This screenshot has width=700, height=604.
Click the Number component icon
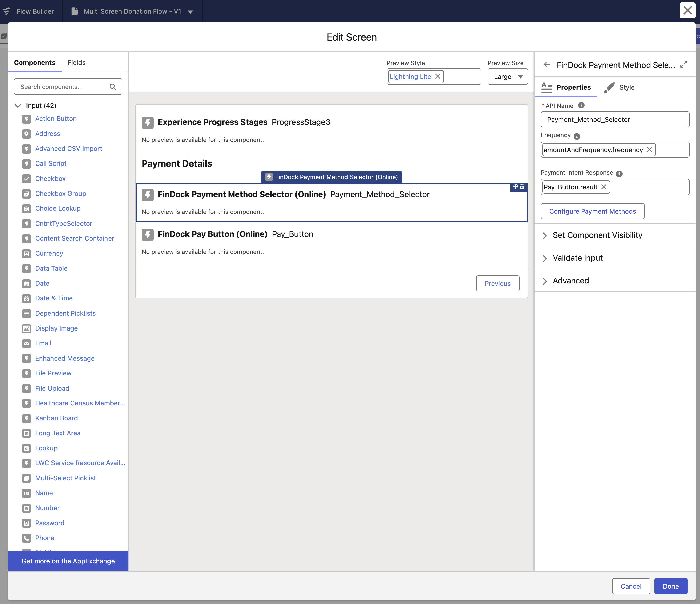(x=26, y=508)
